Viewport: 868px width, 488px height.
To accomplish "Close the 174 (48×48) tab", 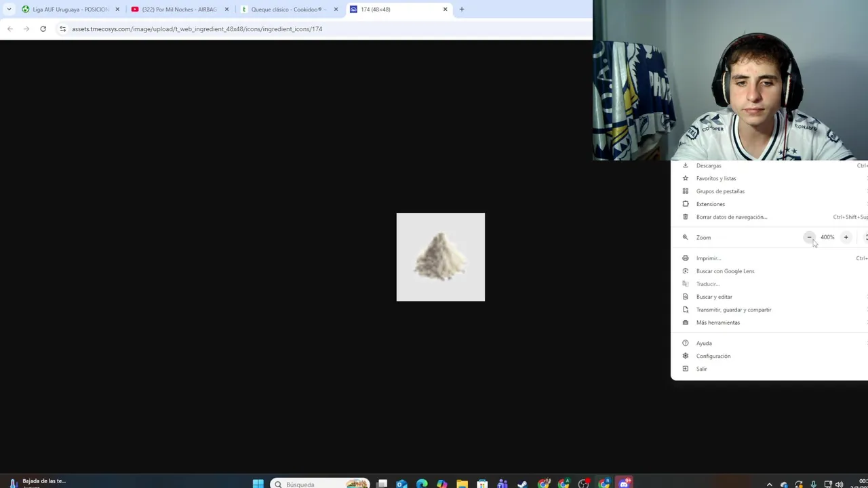I will point(445,9).
